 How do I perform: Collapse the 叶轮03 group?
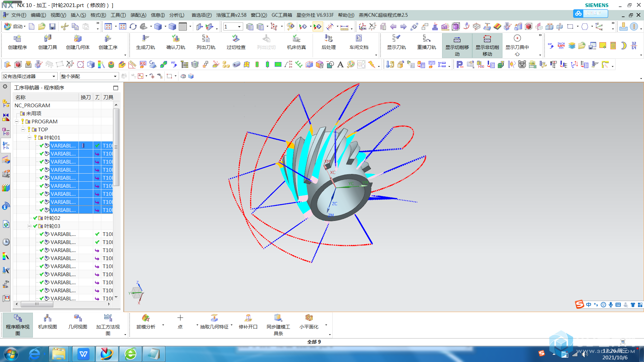pyautogui.click(x=29, y=226)
